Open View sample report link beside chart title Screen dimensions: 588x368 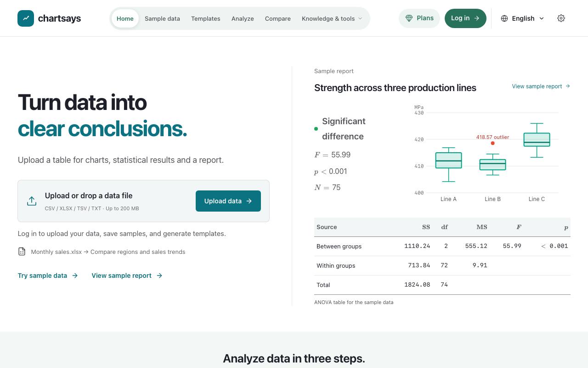(x=541, y=86)
